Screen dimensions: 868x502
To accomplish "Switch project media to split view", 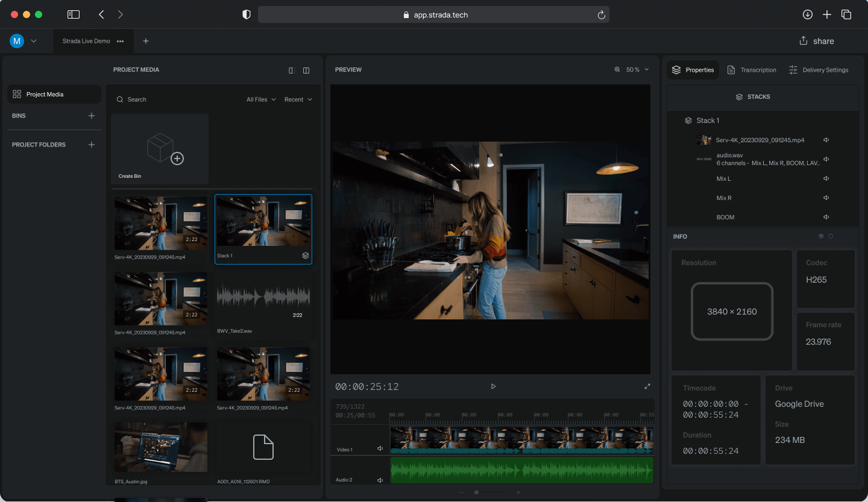I will click(x=306, y=71).
